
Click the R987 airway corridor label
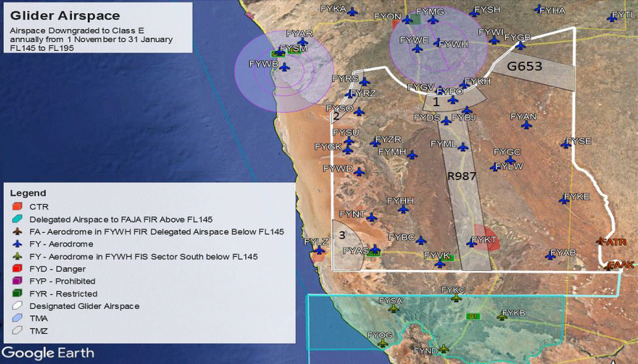coord(461,177)
